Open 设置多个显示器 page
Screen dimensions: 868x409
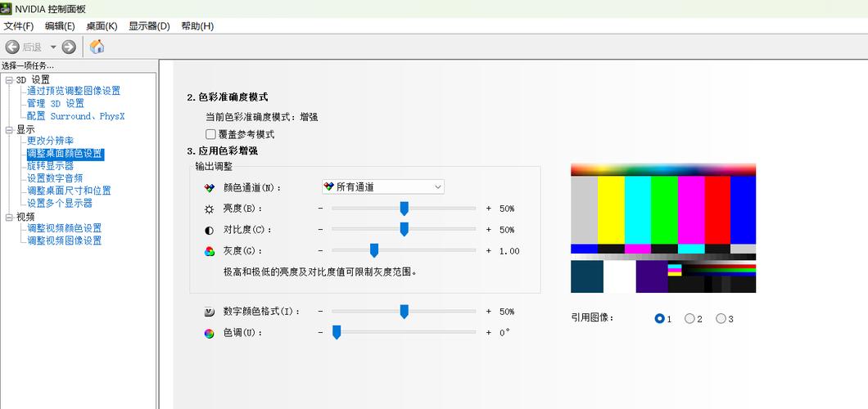(60, 204)
